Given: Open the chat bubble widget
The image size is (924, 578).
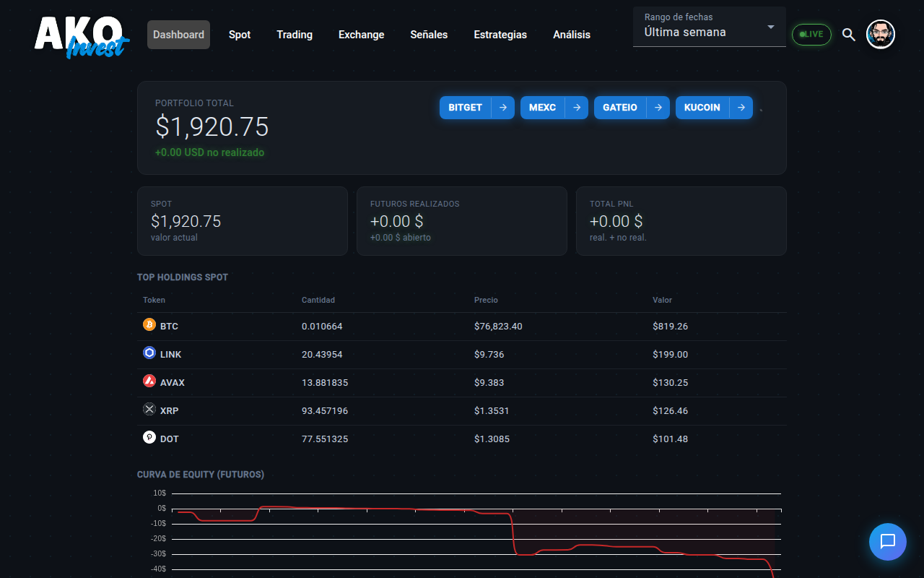Looking at the screenshot, I should point(888,542).
